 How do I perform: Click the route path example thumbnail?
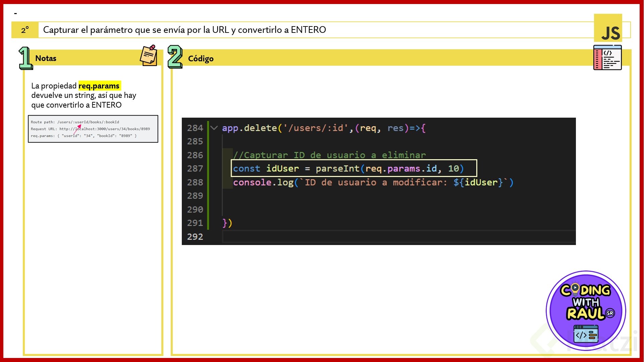(93, 129)
